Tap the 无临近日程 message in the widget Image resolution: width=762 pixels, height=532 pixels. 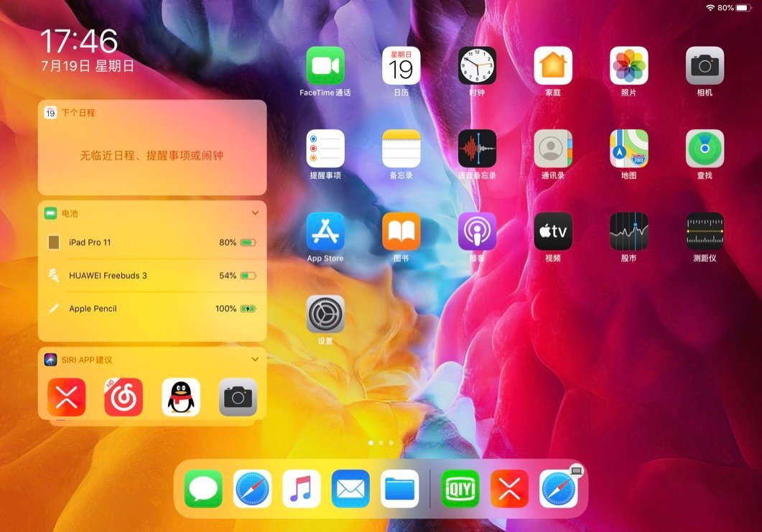[x=152, y=156]
